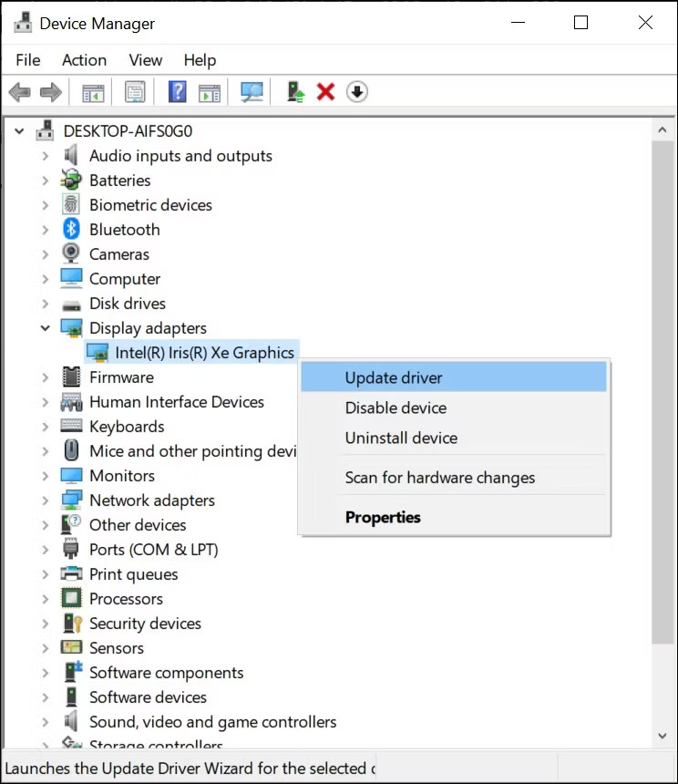Open the Help menu
Image resolution: width=678 pixels, height=784 pixels.
click(x=200, y=60)
